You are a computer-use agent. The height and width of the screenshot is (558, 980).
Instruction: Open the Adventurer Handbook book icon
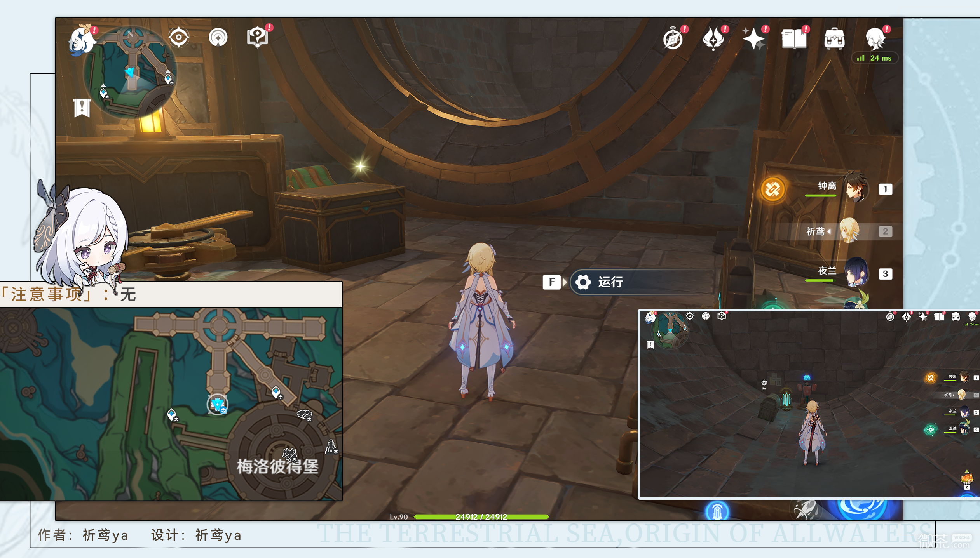coord(794,39)
